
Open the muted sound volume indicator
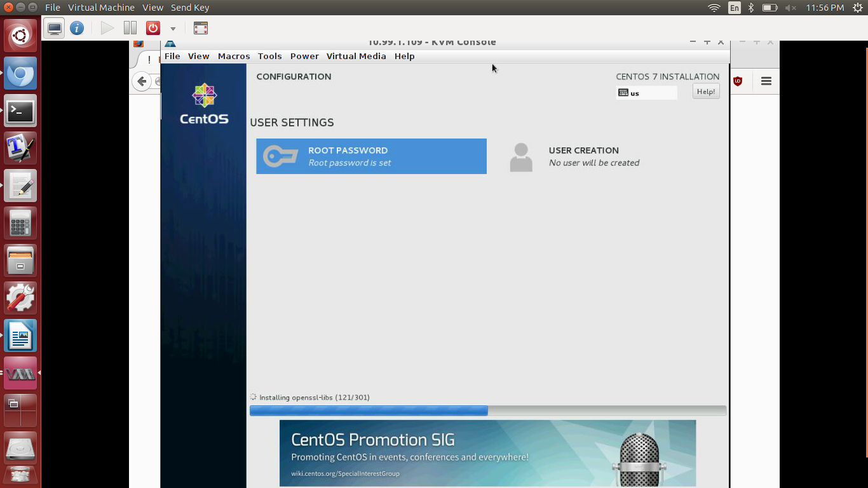tap(791, 8)
